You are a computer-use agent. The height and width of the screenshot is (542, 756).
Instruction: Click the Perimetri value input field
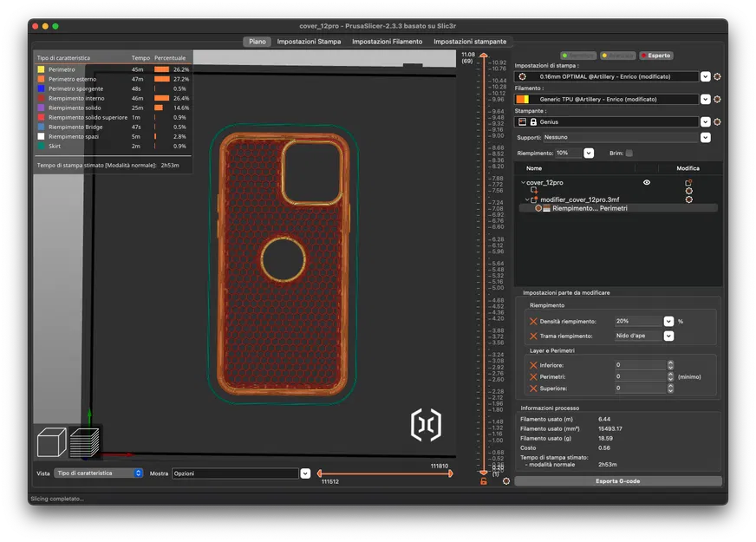[641, 376]
